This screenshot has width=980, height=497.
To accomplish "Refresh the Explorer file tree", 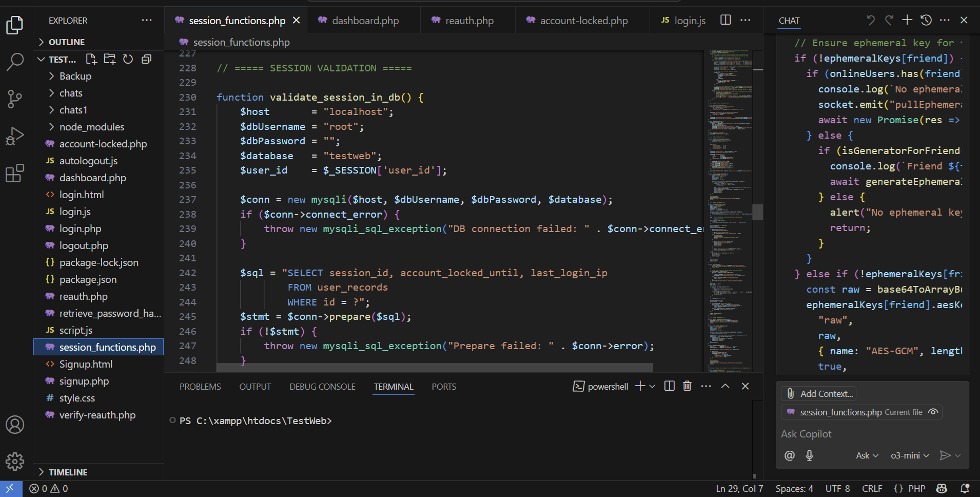I will click(128, 59).
